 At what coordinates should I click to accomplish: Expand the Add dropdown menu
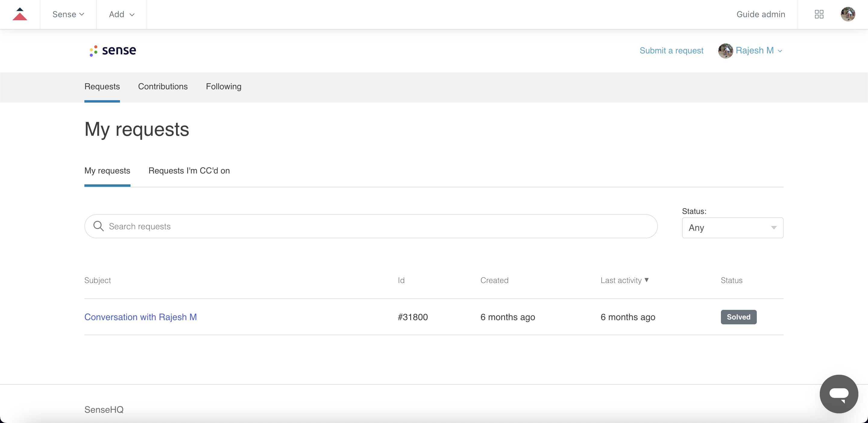coord(122,14)
